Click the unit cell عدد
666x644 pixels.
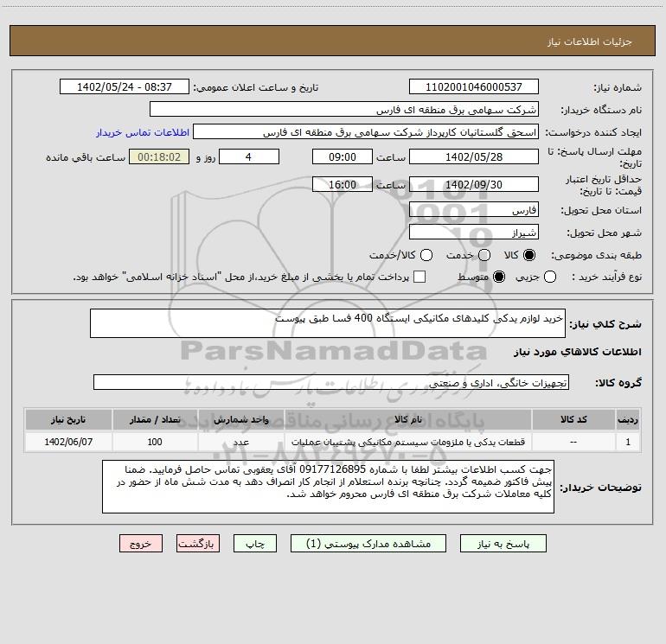coord(240,442)
